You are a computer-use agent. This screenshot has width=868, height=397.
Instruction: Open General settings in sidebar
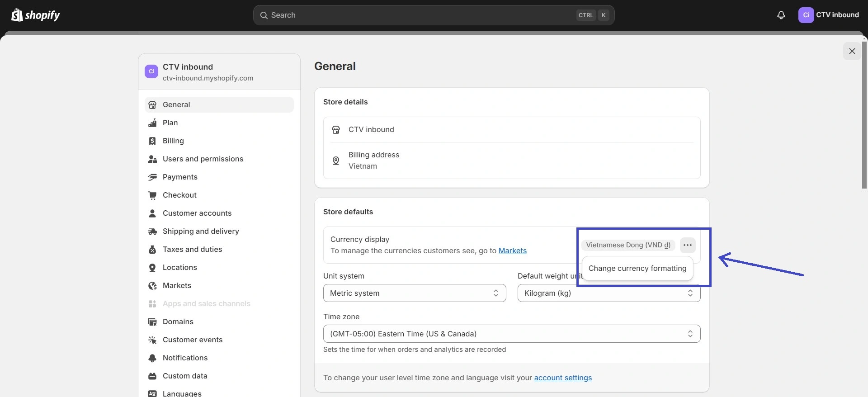[219, 105]
